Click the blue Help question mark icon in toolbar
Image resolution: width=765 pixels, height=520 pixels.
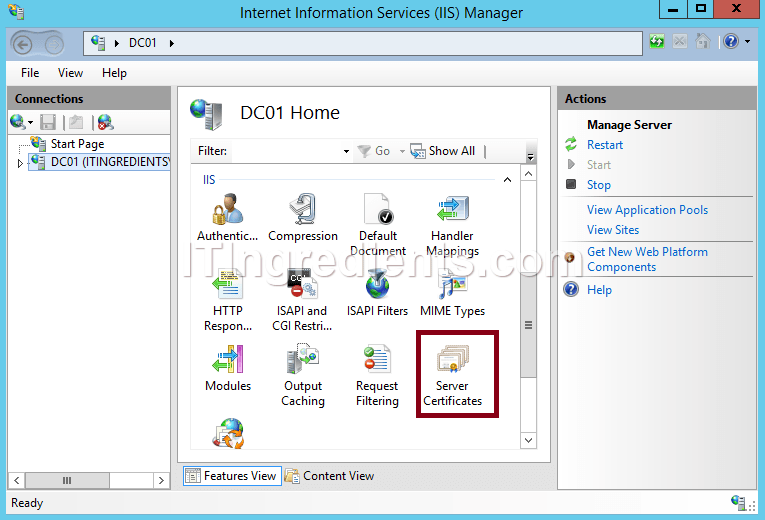click(x=731, y=41)
